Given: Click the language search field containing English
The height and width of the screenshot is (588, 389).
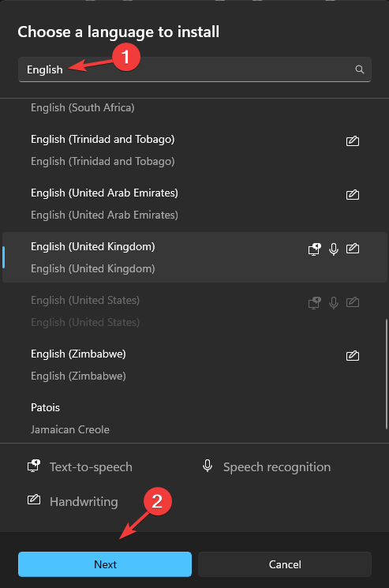Looking at the screenshot, I should [194, 69].
